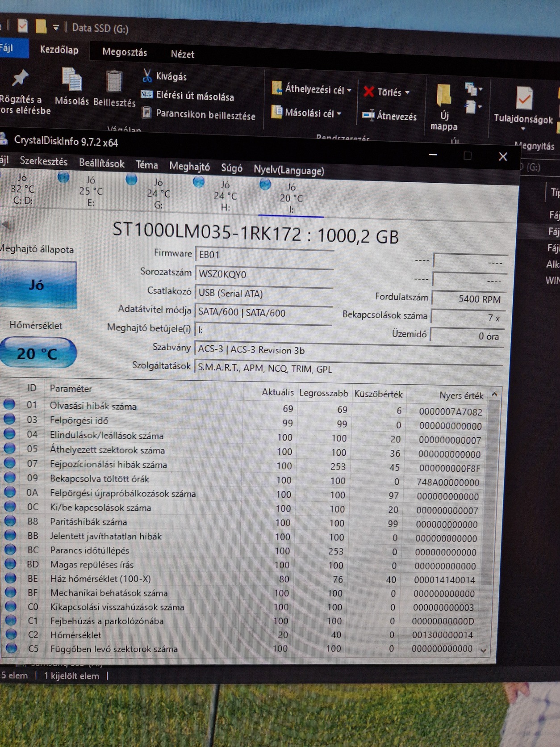Click the Csatlakozó field USB (Serial ATA)
Image resolution: width=560 pixels, height=747 pixels.
[x=264, y=294]
